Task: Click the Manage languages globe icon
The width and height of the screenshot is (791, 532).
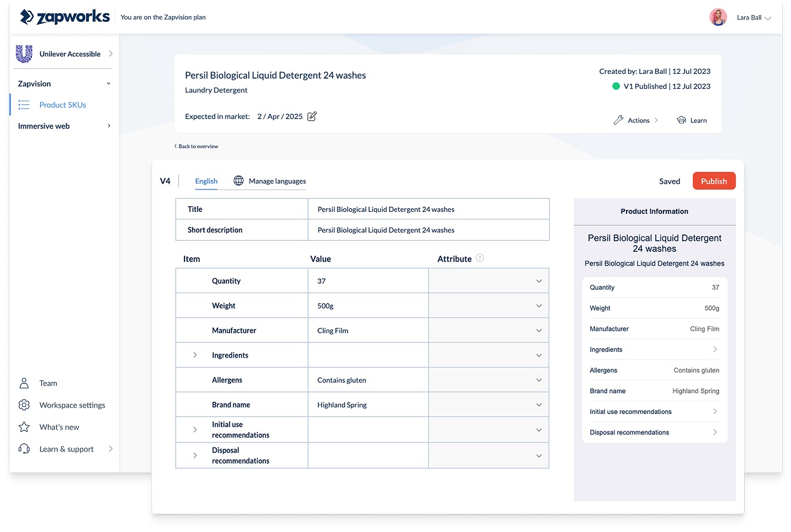Action: pos(238,181)
